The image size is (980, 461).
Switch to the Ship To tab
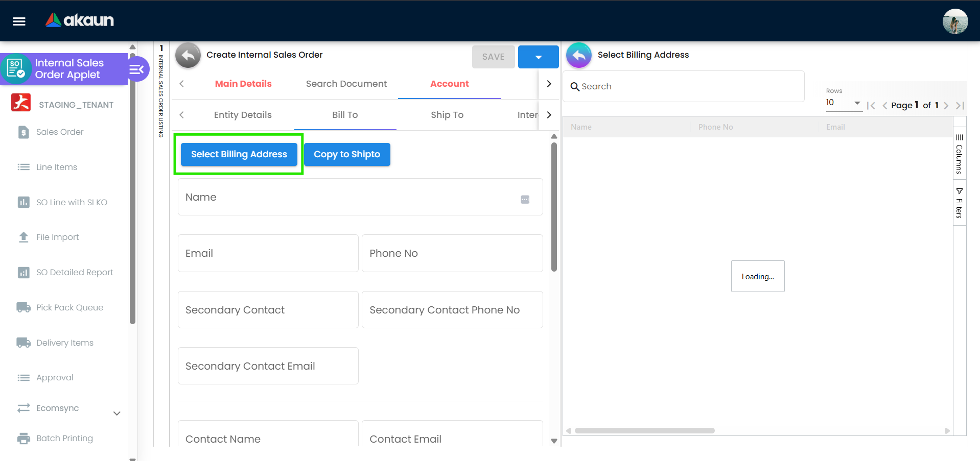[x=447, y=115]
